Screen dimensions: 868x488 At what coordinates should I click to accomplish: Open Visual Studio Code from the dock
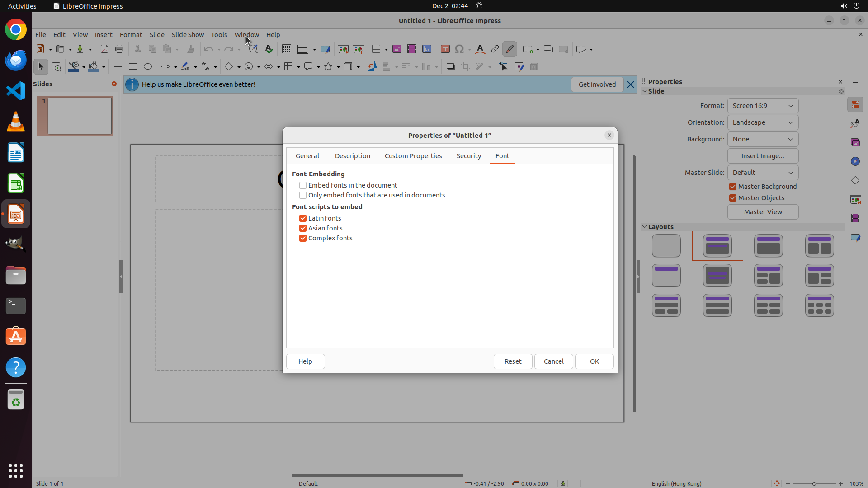coord(16,91)
